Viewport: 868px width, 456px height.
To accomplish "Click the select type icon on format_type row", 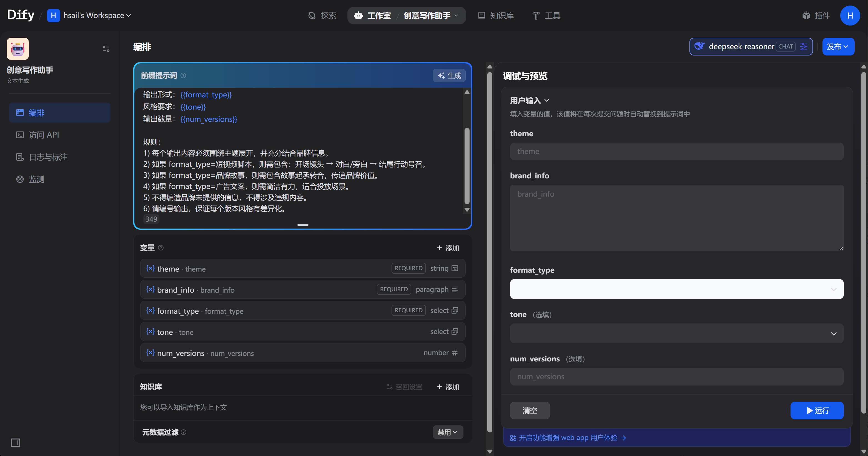I will click(455, 310).
